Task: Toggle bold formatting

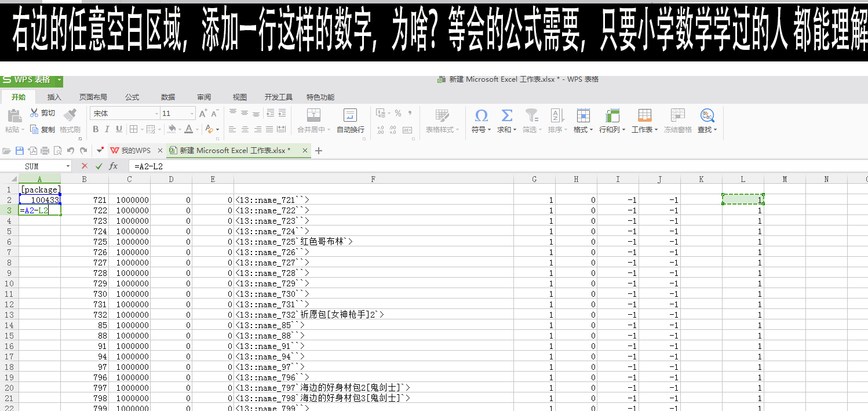Action: [x=96, y=129]
